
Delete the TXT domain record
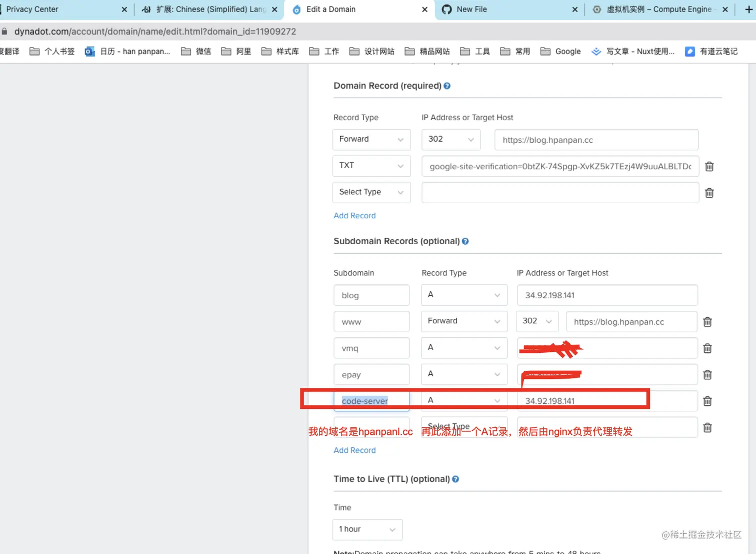pyautogui.click(x=709, y=167)
